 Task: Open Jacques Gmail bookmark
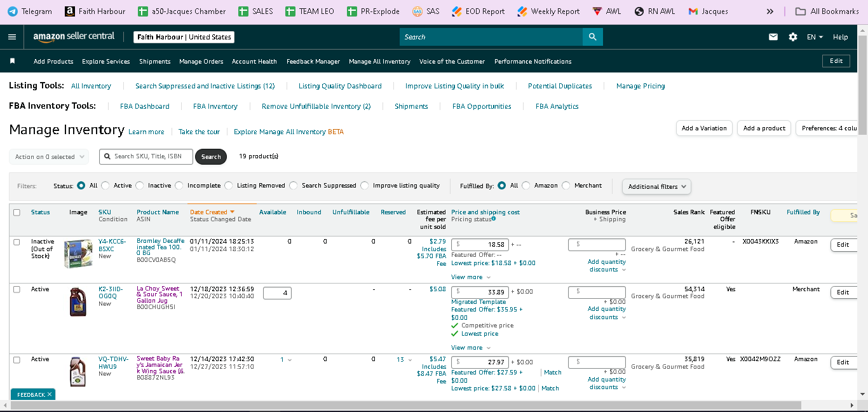click(708, 11)
